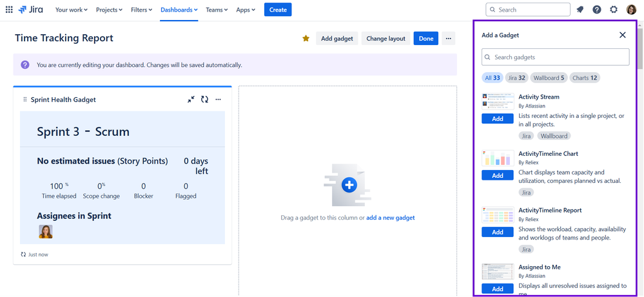
Task: Open the notifications bell icon
Action: 580,10
